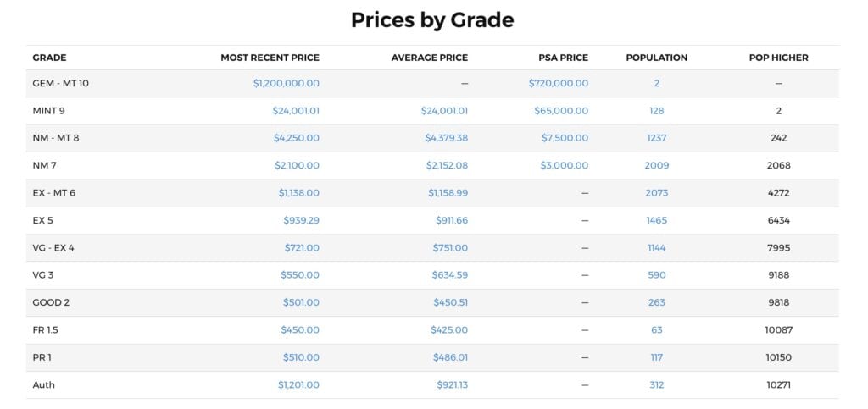Click population 63 for FR 1.5
Screen dimensions: 868x409
click(656, 330)
